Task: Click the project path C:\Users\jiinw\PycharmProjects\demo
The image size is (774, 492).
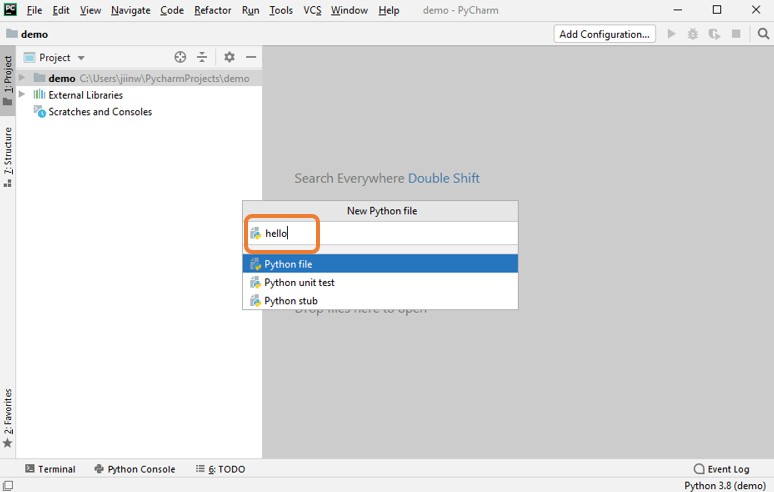Action: point(164,78)
